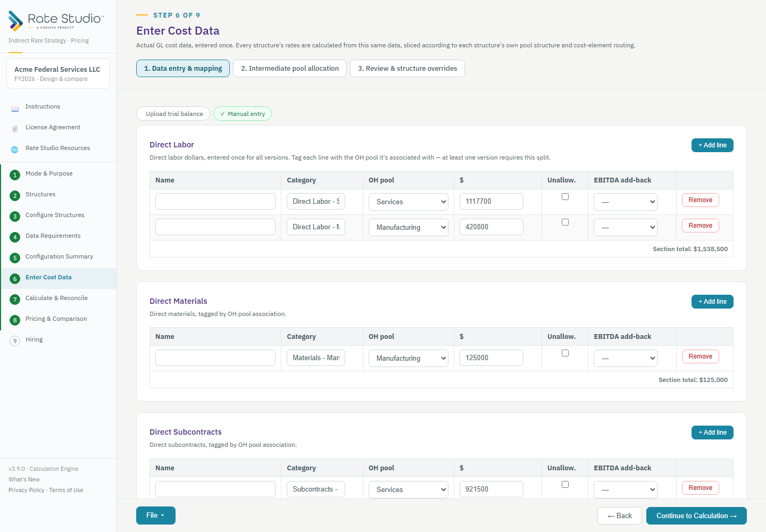Toggle Unallow. checkbox for Direct Materials line

tap(565, 353)
